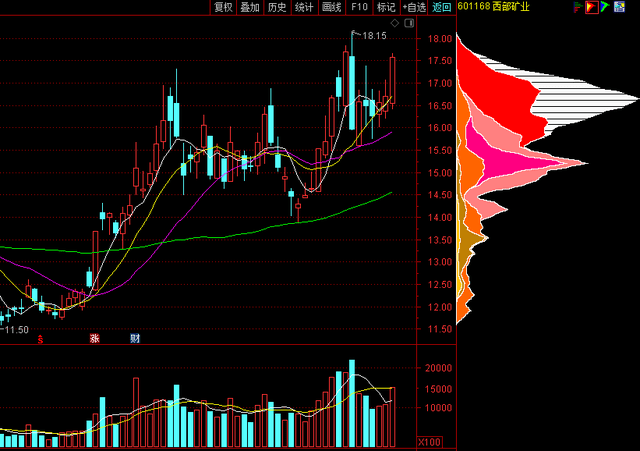Open the first chip distribution bar icon
Screen dimensions: 640x451
577,7
